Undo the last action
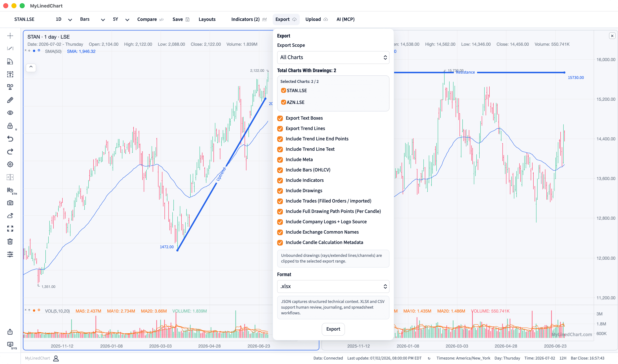 [10, 139]
